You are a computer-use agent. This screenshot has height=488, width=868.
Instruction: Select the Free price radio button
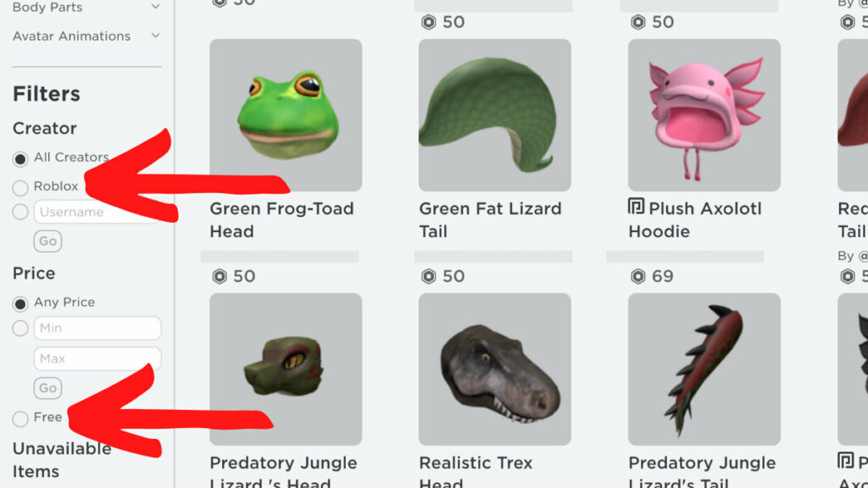point(20,419)
